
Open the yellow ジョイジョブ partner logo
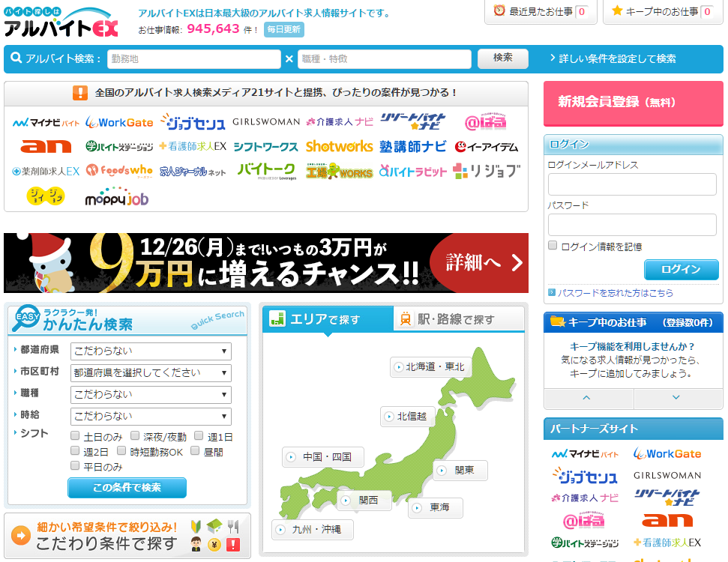point(46,196)
